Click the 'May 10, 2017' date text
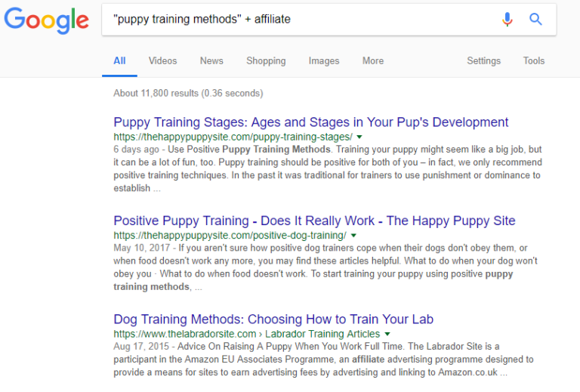This screenshot has width=580, height=392. tap(142, 248)
